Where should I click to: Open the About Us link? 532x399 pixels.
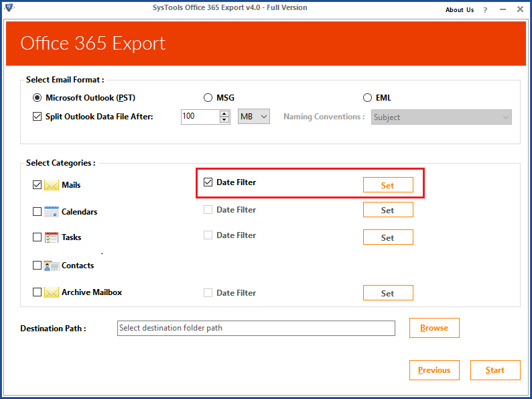click(x=460, y=10)
